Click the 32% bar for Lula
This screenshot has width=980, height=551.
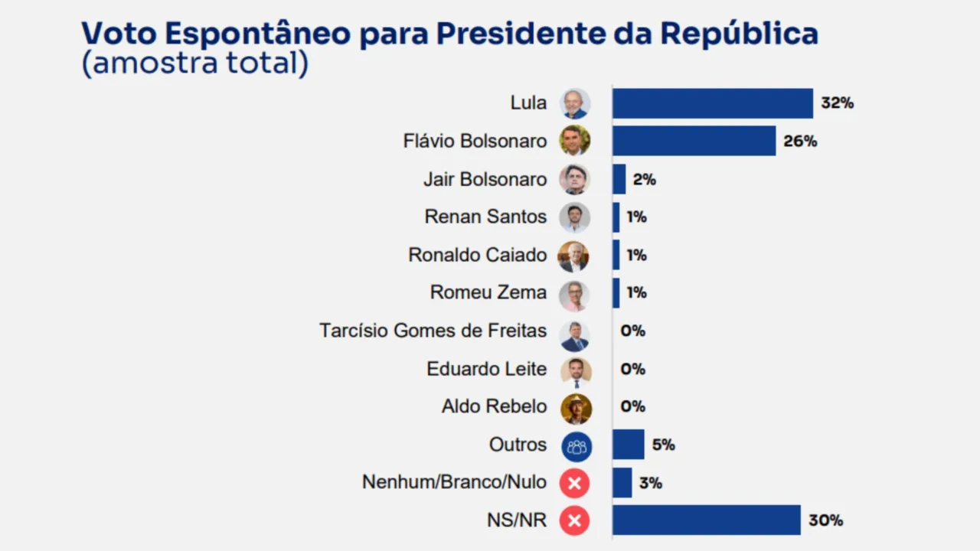point(712,103)
